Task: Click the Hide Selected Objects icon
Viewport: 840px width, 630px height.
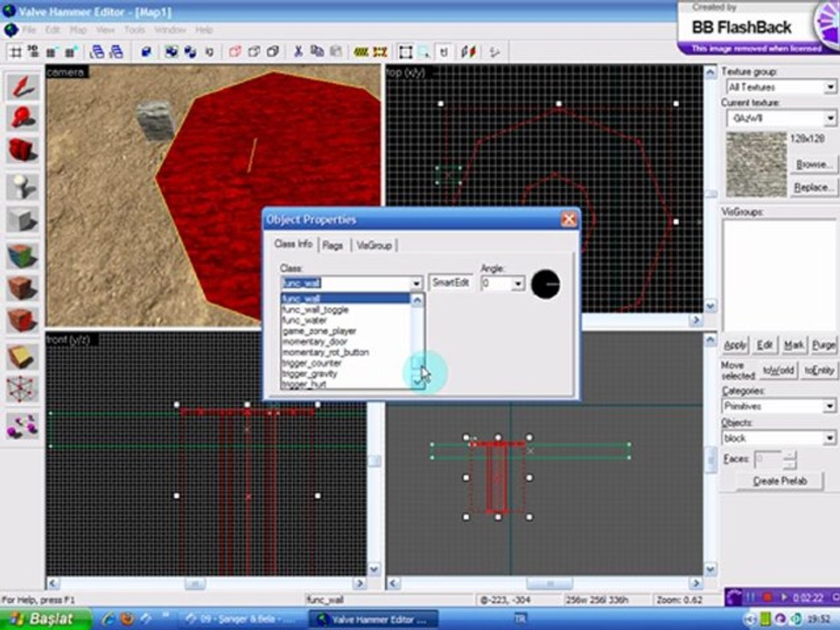Action: point(234,52)
